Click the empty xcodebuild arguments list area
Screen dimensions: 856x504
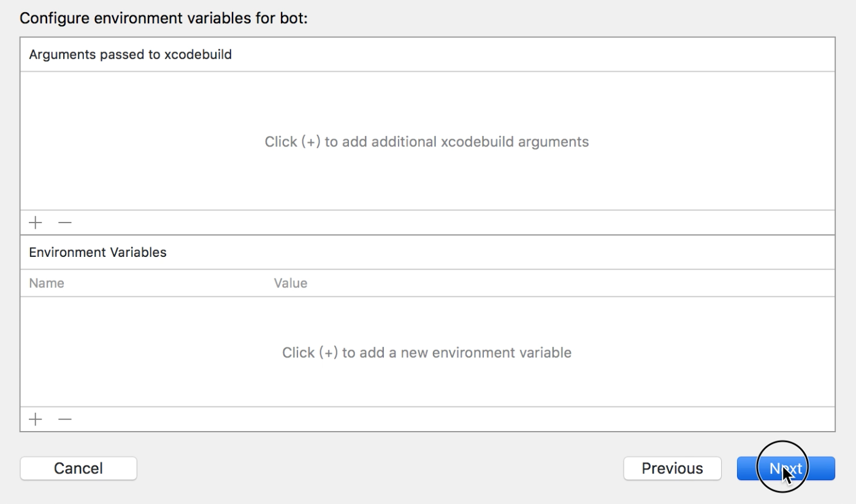(184, 178)
